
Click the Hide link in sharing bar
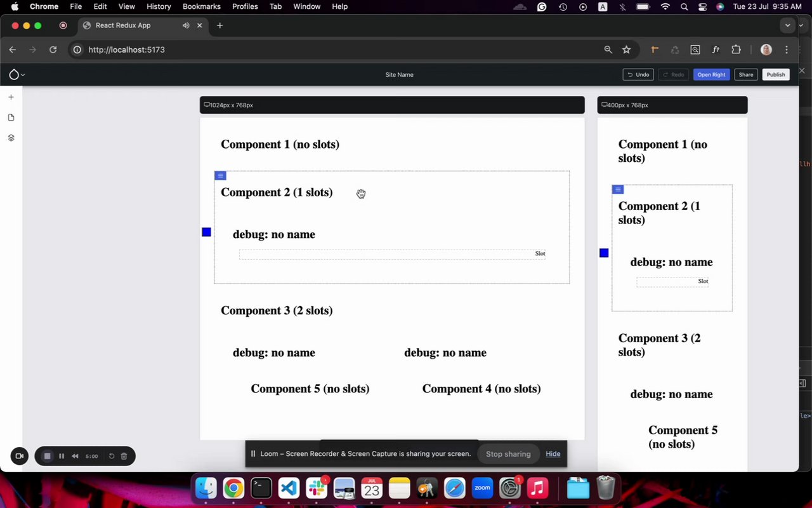[553, 454]
